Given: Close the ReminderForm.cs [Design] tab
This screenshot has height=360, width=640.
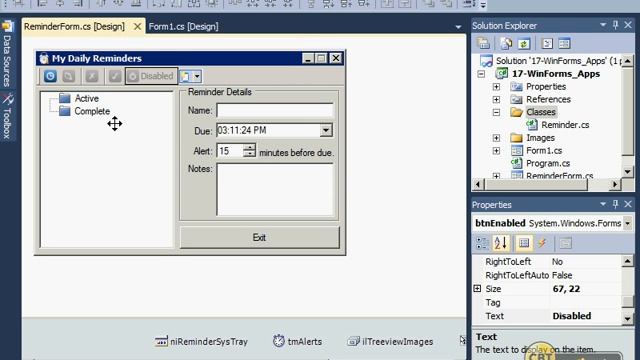Looking at the screenshot, I should pos(138,27).
